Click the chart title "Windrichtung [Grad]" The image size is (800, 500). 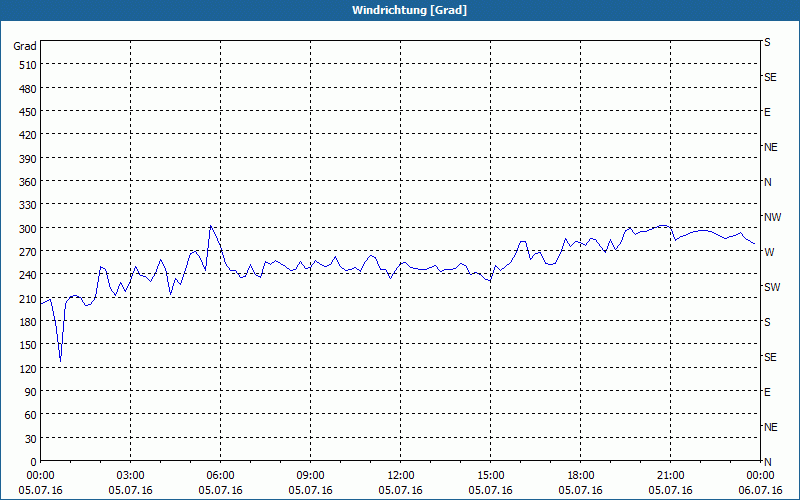[409, 10]
